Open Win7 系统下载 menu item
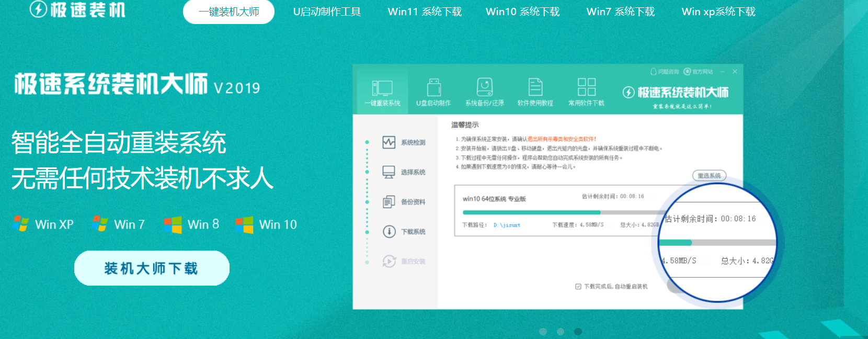The height and width of the screenshot is (339, 868). click(x=621, y=12)
